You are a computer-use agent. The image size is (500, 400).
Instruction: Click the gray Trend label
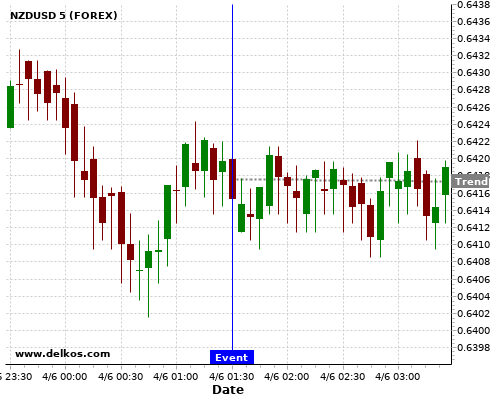point(471,182)
